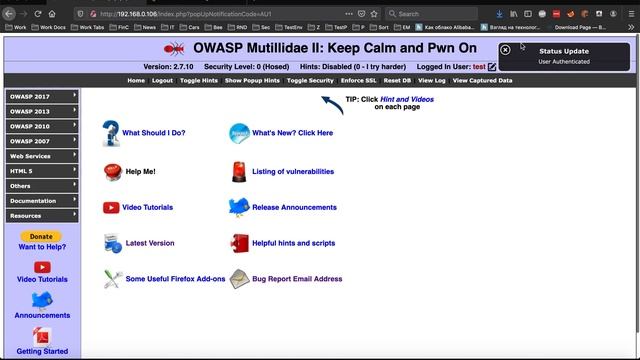Open Bug Report Email Address link

click(x=297, y=279)
